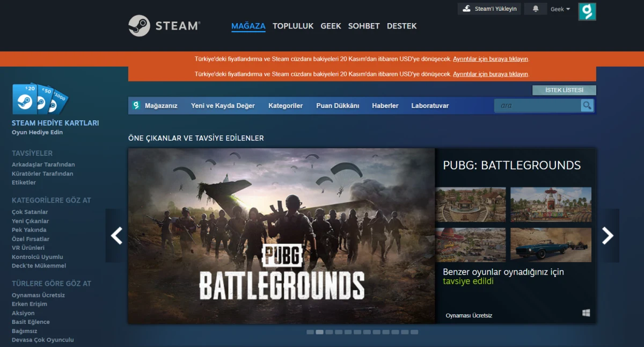
Task: Click the PUBG: BATTLEGROUNDS title text
Action: 511,165
